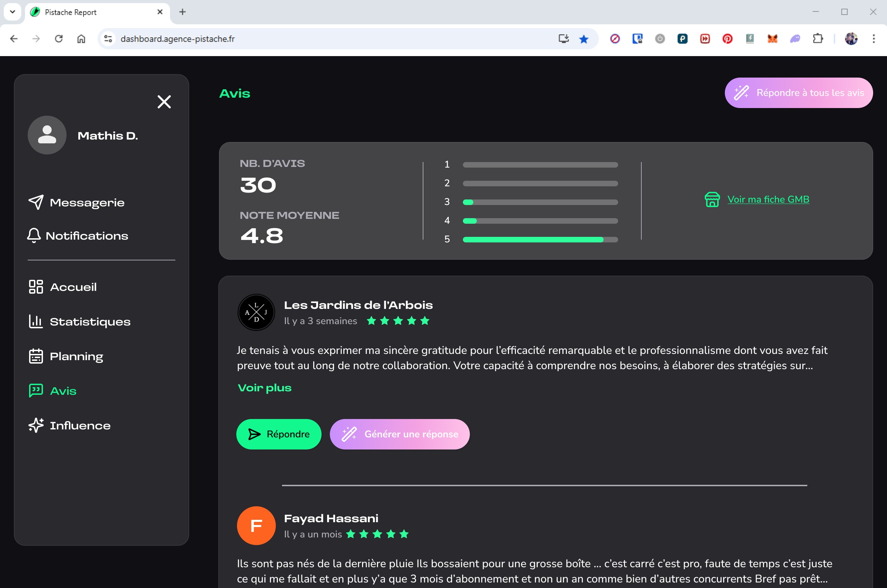Image resolution: width=887 pixels, height=588 pixels.
Task: Open the Messagerie paper plane icon
Action: coord(36,203)
